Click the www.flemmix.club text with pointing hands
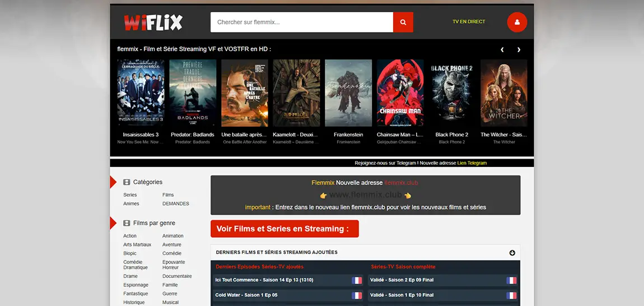Screen dimensions: 644x306 coord(366,195)
